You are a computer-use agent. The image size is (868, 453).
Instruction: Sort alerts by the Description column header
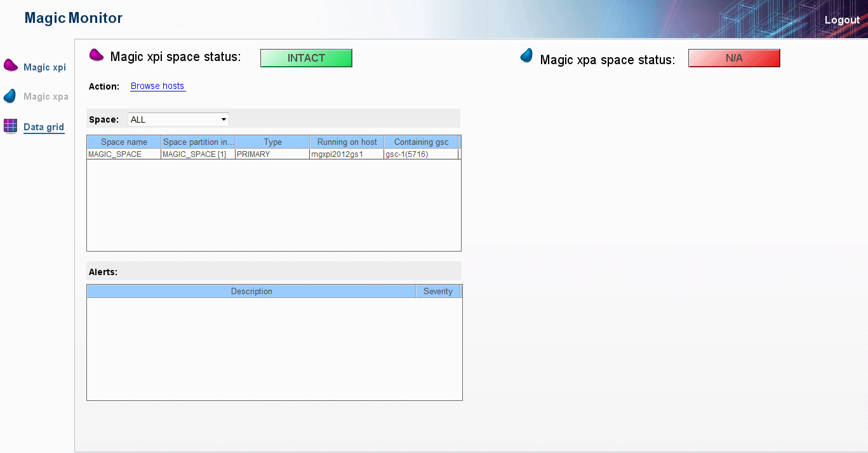(251, 291)
